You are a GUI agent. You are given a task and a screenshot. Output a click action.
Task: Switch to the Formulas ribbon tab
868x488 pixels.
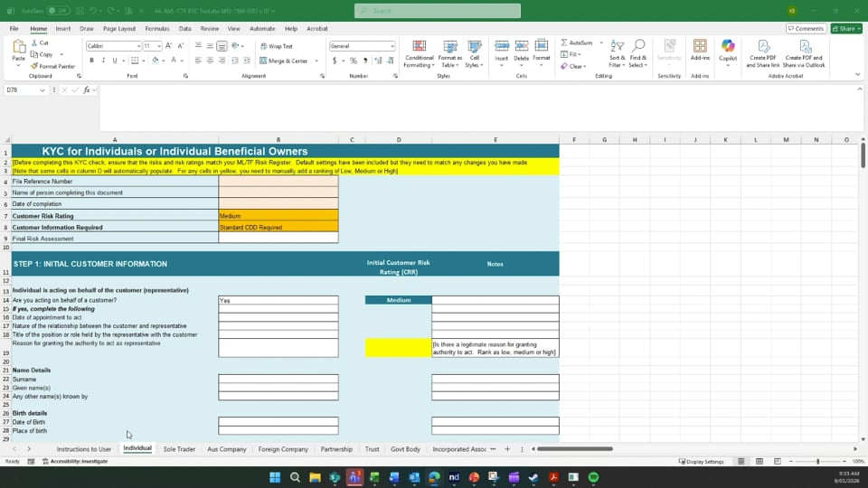[x=157, y=29]
